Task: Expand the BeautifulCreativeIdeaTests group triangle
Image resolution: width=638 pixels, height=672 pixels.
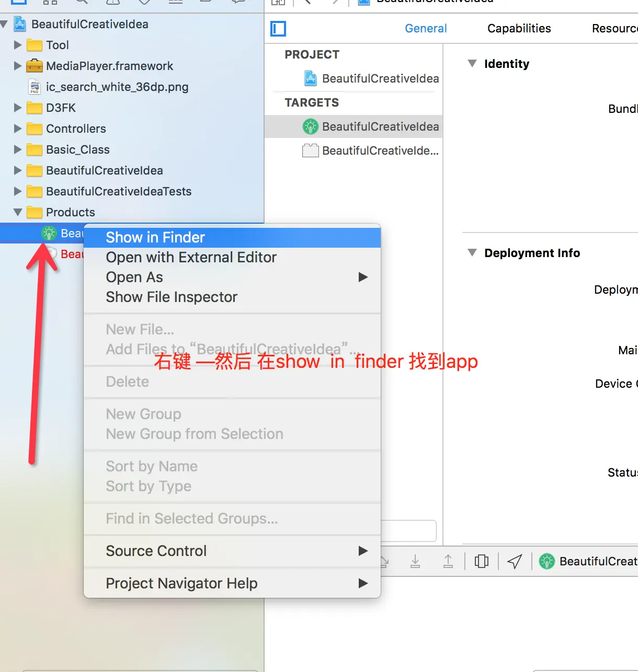Action: [x=18, y=191]
